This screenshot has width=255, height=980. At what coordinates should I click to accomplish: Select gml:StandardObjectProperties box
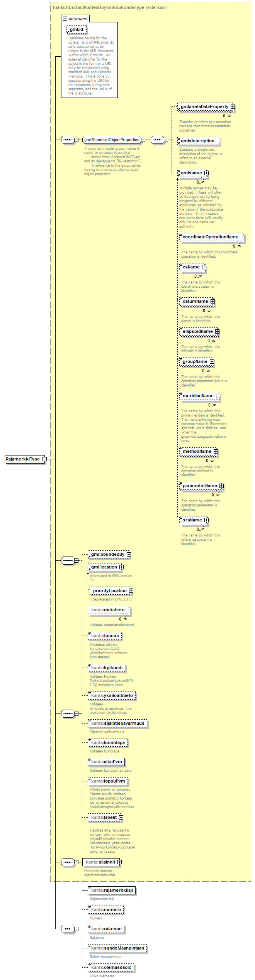tap(112, 140)
